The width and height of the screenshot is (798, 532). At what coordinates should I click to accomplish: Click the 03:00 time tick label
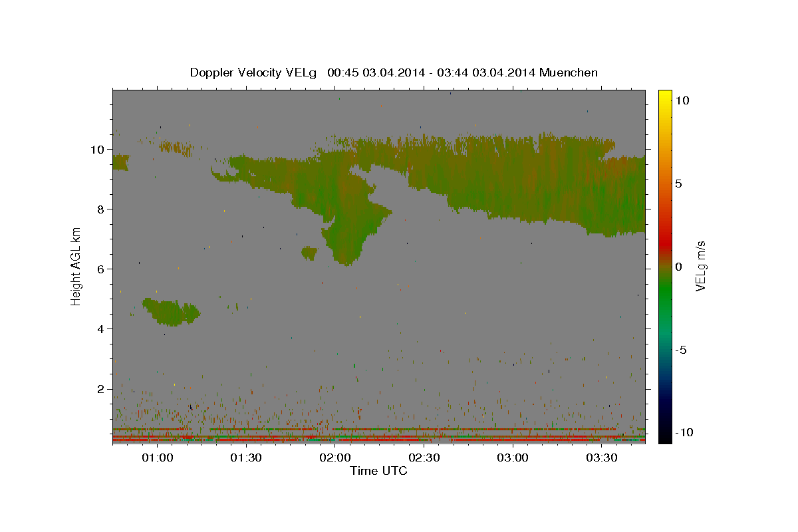click(x=513, y=458)
